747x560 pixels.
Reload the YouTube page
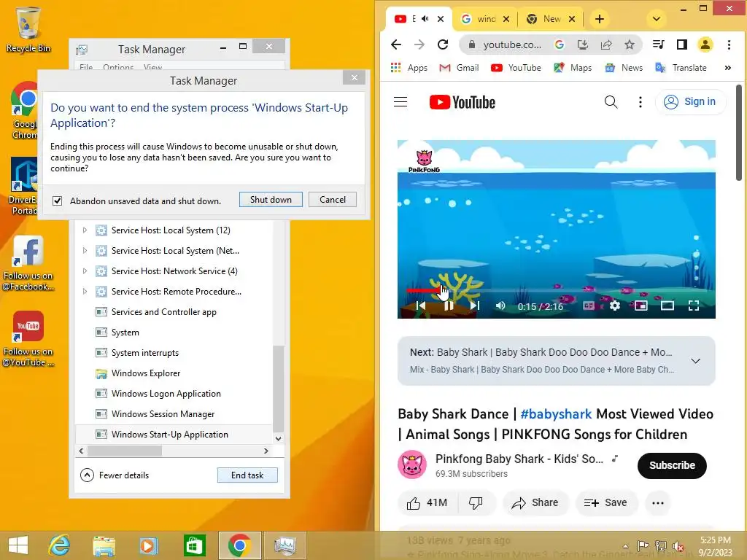pyautogui.click(x=443, y=44)
